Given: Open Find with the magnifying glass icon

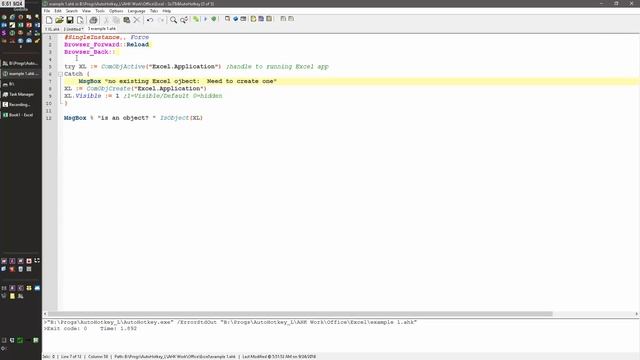Looking at the screenshot, I should point(173,20).
